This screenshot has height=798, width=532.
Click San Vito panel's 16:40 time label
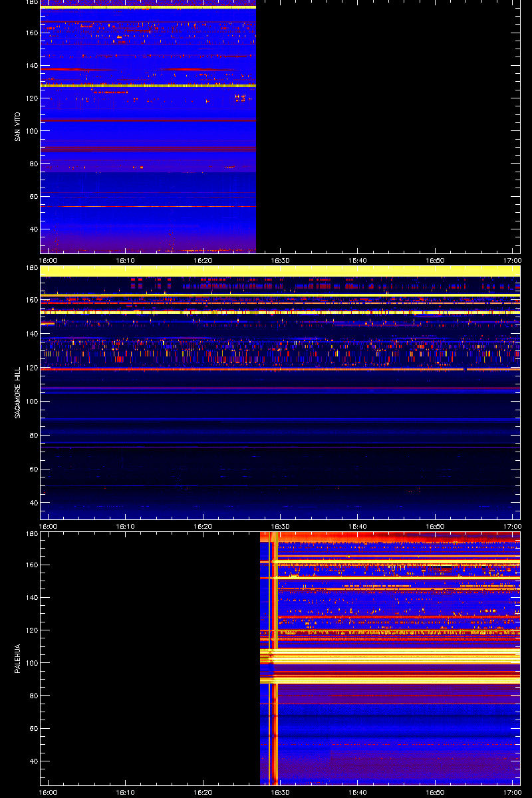click(x=358, y=261)
